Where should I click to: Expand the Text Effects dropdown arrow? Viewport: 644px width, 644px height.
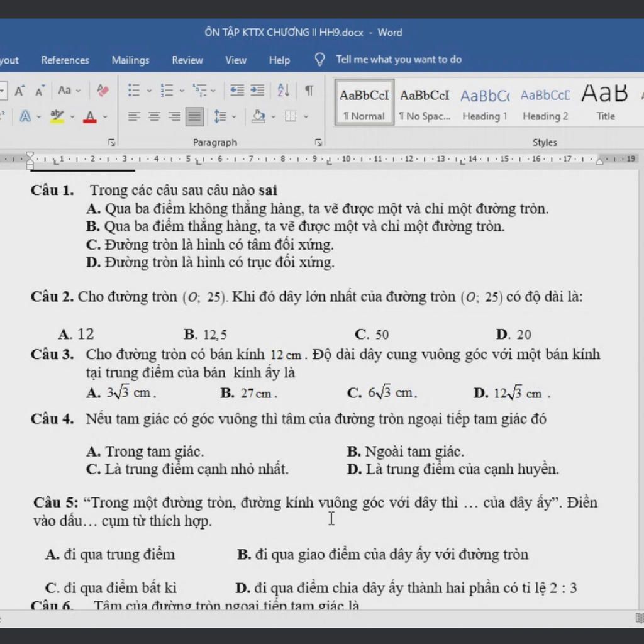click(x=38, y=117)
